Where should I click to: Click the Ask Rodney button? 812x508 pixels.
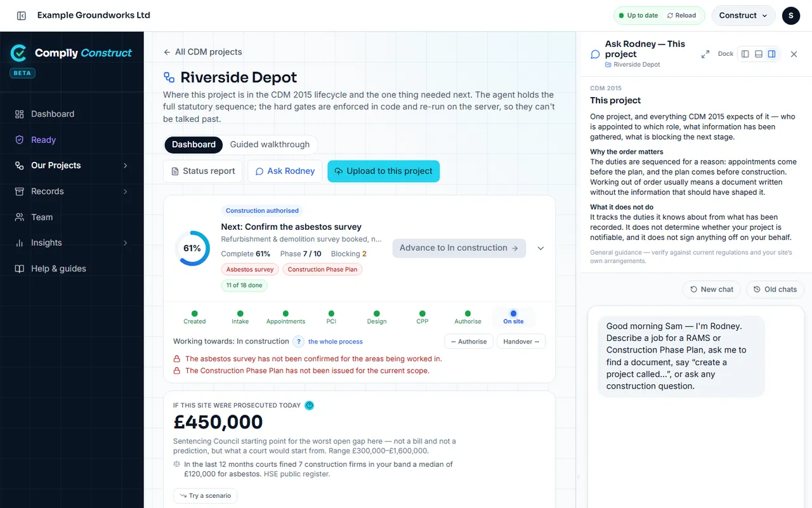[x=285, y=171]
